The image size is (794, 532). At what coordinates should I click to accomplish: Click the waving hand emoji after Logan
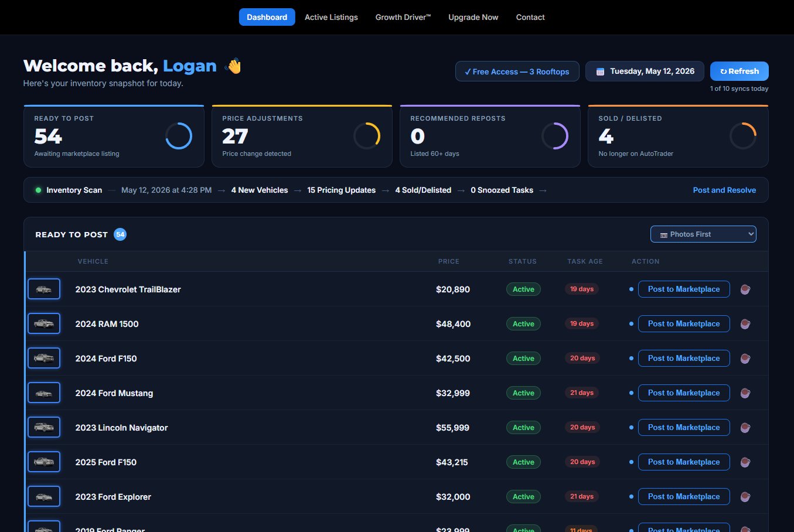(234, 66)
